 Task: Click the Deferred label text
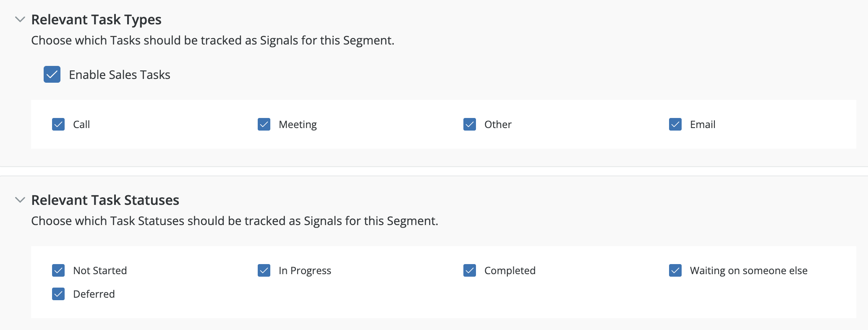[94, 294]
